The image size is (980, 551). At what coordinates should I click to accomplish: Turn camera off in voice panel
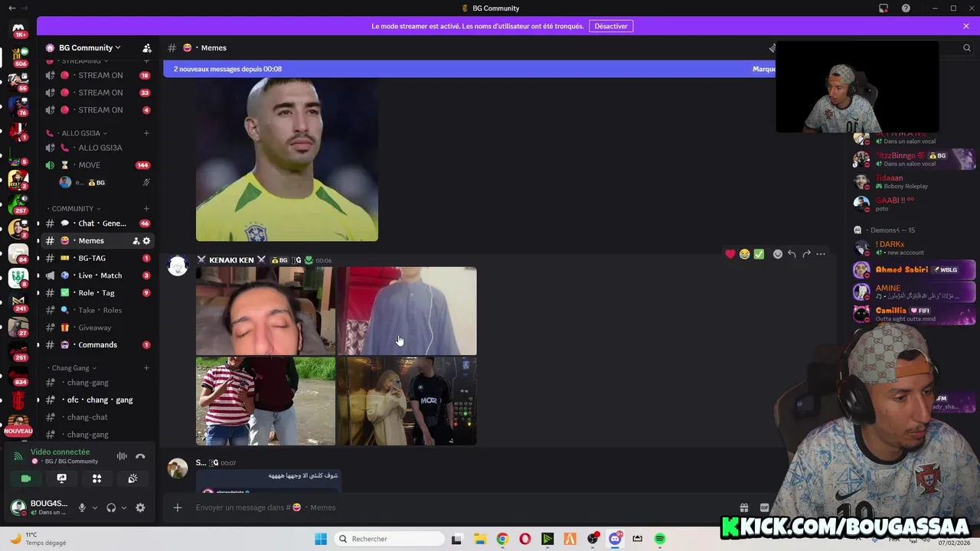point(26,478)
